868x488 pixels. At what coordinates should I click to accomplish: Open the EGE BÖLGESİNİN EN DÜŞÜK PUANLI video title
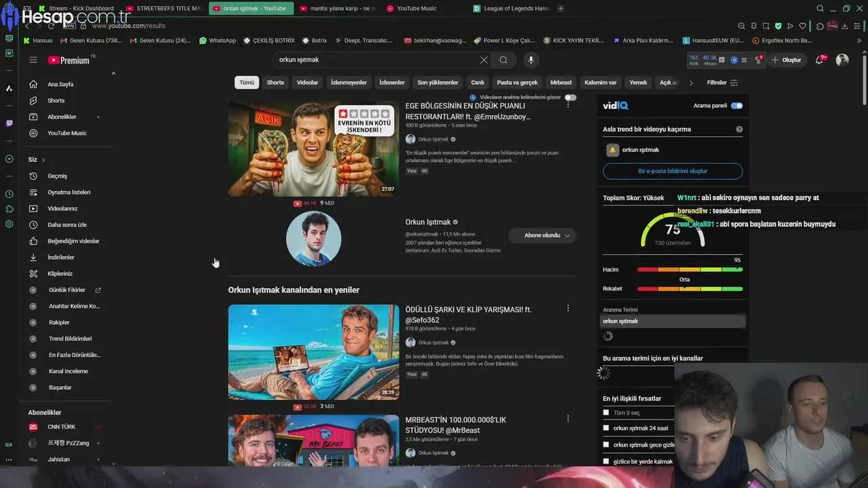coord(468,111)
